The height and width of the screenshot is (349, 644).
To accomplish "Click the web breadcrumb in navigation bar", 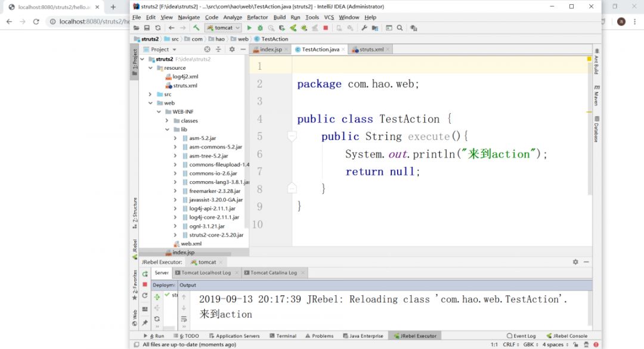I will [x=240, y=39].
